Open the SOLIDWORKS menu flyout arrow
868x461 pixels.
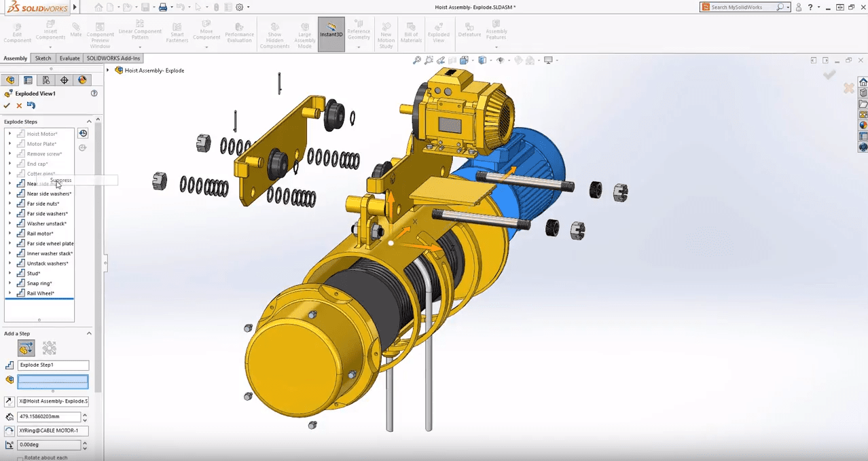(75, 7)
